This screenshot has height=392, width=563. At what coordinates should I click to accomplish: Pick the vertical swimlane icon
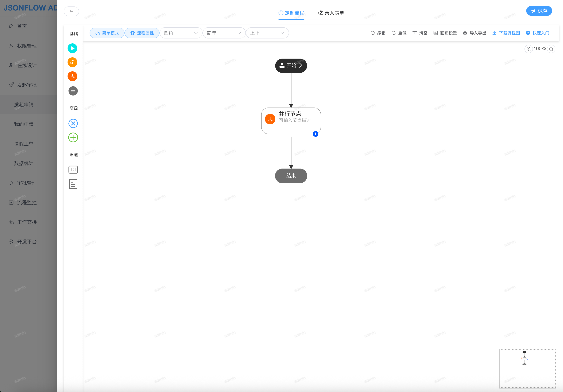(73, 184)
